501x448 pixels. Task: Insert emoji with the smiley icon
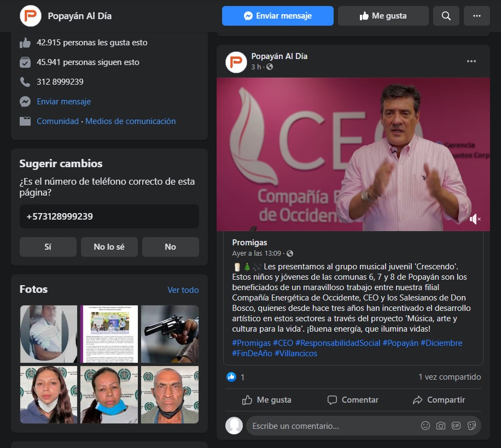[x=426, y=426]
